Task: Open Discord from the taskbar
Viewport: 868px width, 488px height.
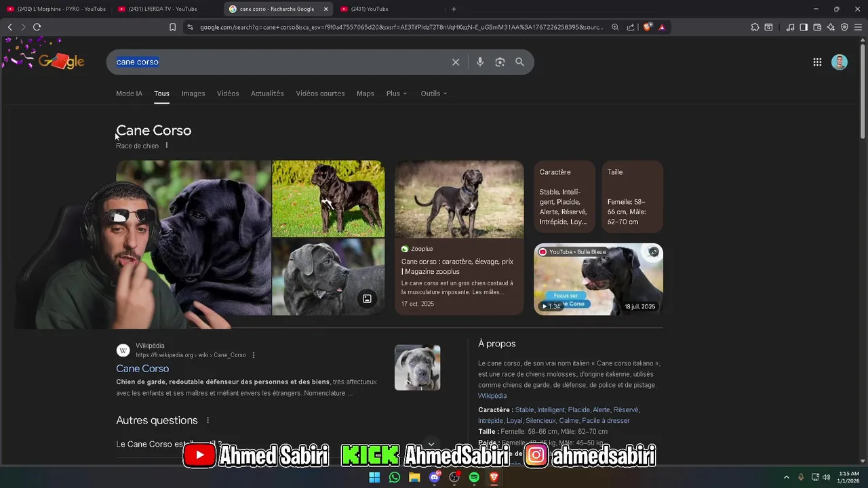Action: (x=435, y=477)
